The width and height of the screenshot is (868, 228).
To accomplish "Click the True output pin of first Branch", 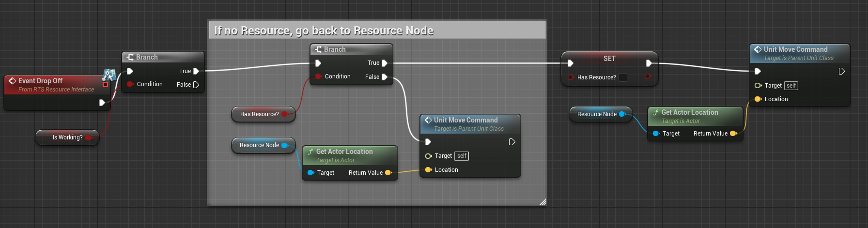I will click(x=196, y=71).
